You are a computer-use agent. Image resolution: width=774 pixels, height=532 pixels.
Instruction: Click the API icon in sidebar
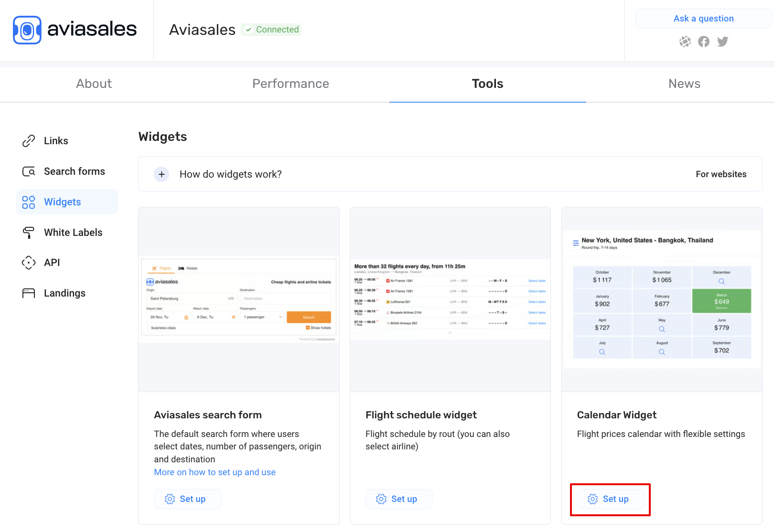point(29,263)
